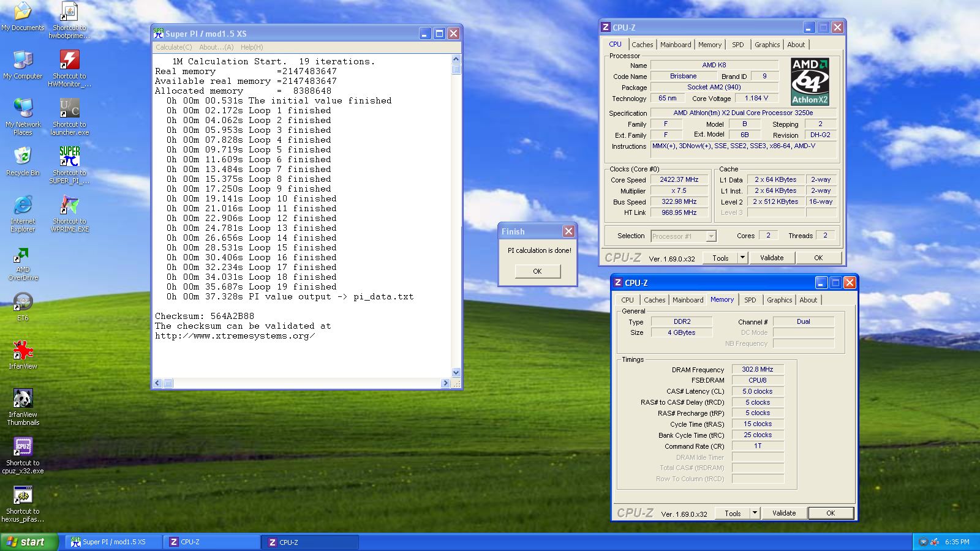Switch to SPD tab in top CPU-Z
This screenshot has height=551, width=980.
tap(738, 45)
